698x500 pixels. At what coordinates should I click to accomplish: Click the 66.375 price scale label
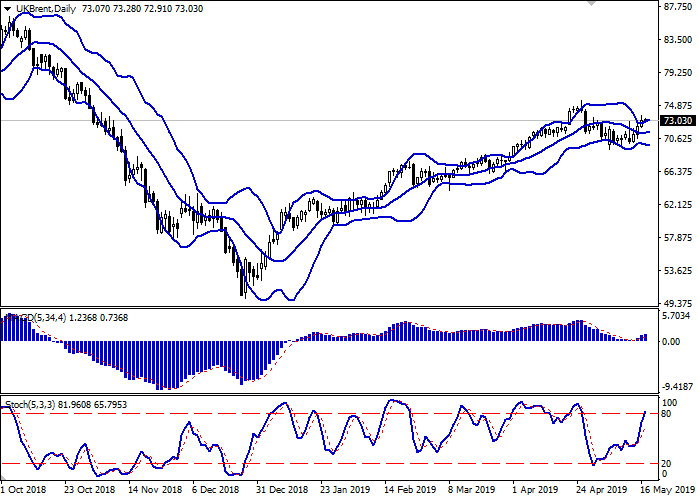(676, 171)
